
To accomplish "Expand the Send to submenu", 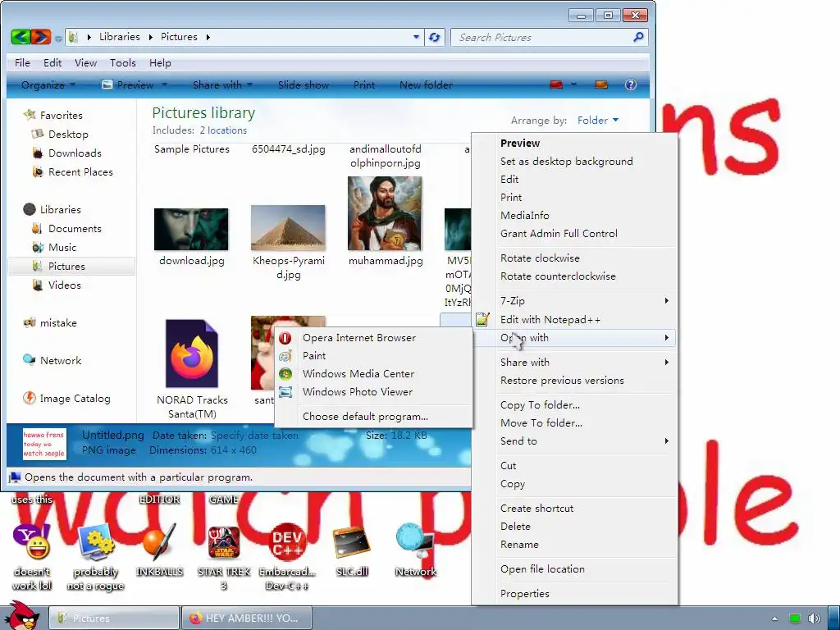I will pos(666,441).
